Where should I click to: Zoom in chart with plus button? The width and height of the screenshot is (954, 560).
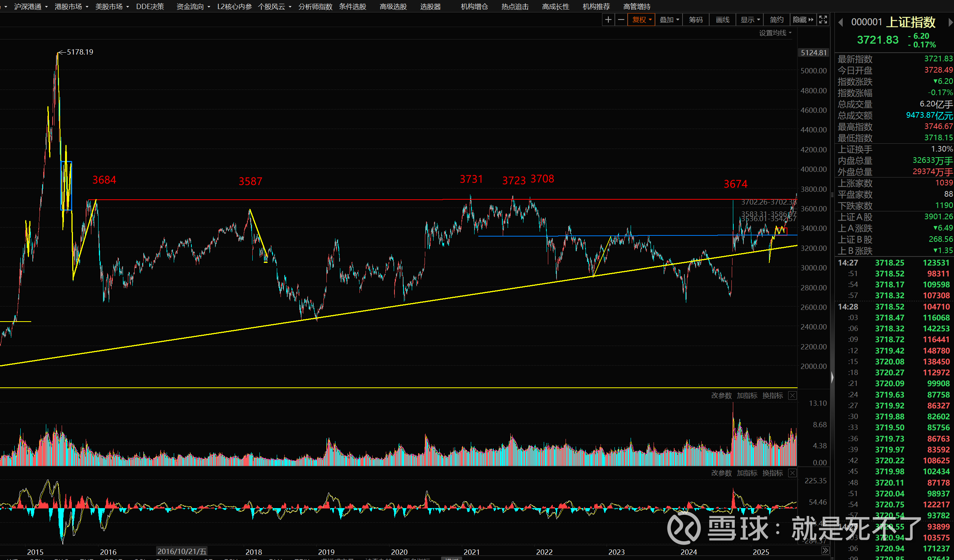point(608,20)
